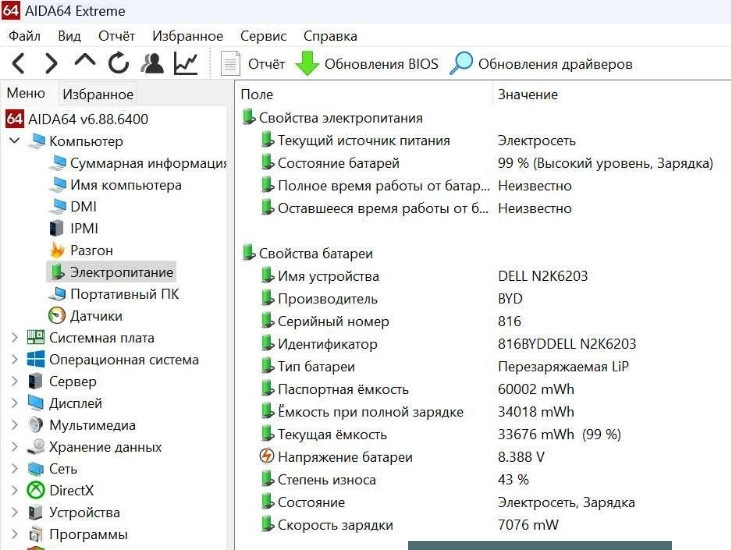Click the green BIOS update arrow icon
This screenshot has width=731, height=550.
point(307,63)
